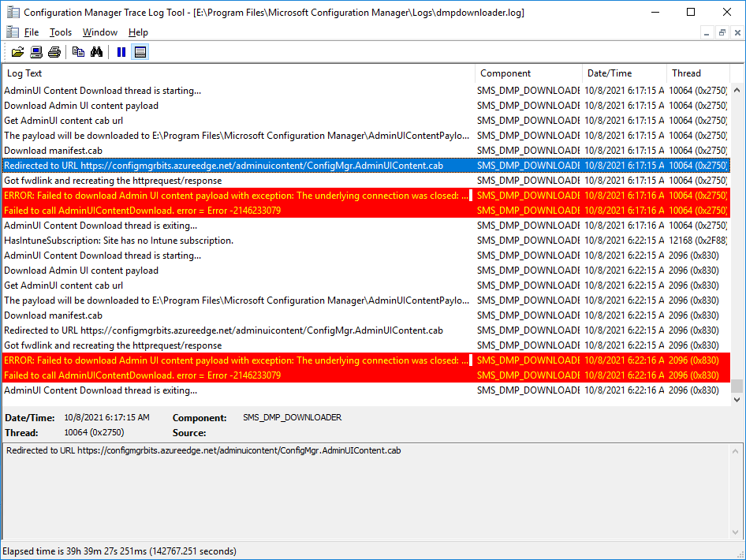Screen dimensions: 746x560
Task: Pause log monitoring with the pause icon
Action: click(x=121, y=51)
